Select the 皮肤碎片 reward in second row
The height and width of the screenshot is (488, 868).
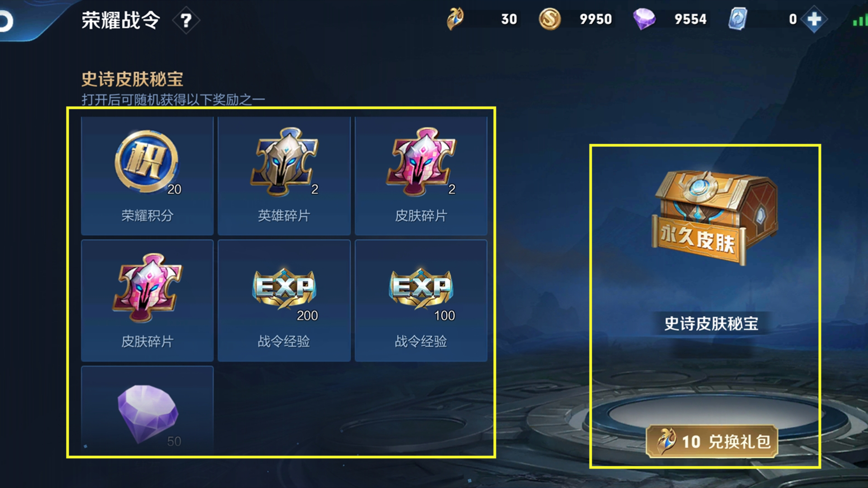pos(147,300)
